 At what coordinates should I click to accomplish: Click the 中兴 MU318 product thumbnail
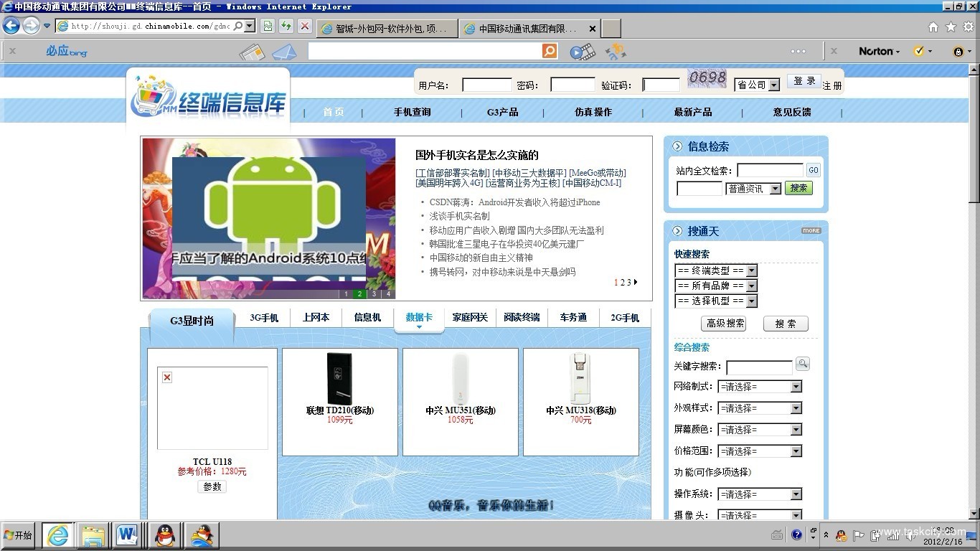580,378
